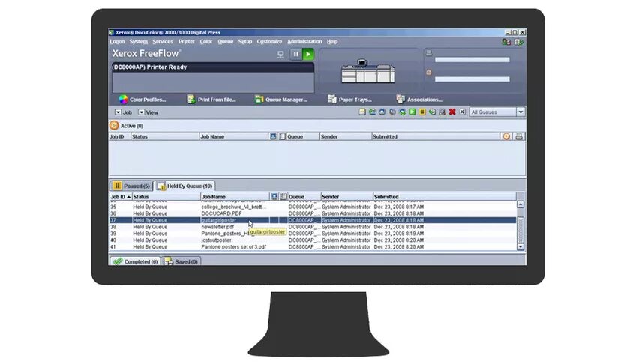
Task: Click the blue column icon in Held list header
Action: point(274,197)
